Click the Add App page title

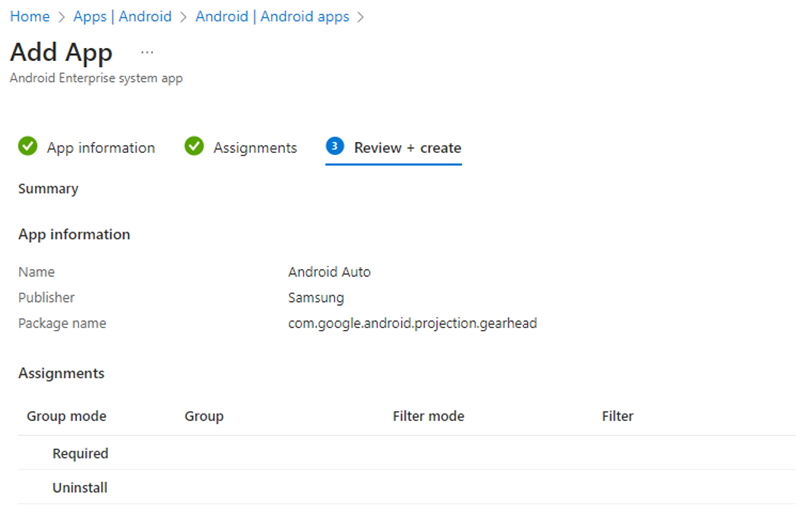pos(61,52)
